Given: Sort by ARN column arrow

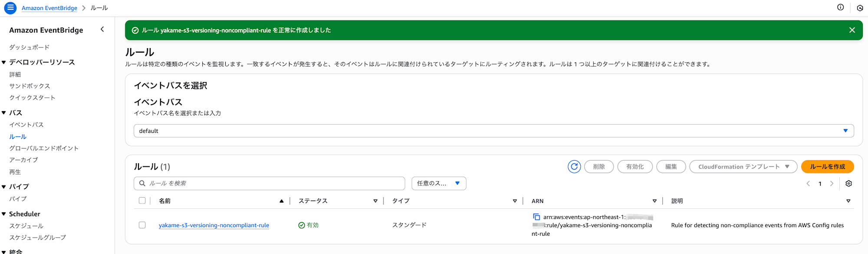Looking at the screenshot, I should coord(654,201).
